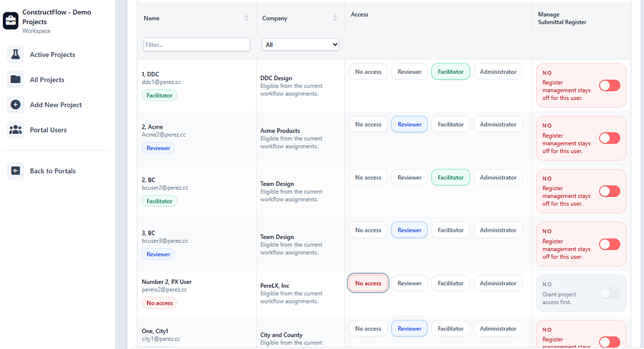
Task: Toggle register management for ddc1@perez.cc
Action: [610, 85]
